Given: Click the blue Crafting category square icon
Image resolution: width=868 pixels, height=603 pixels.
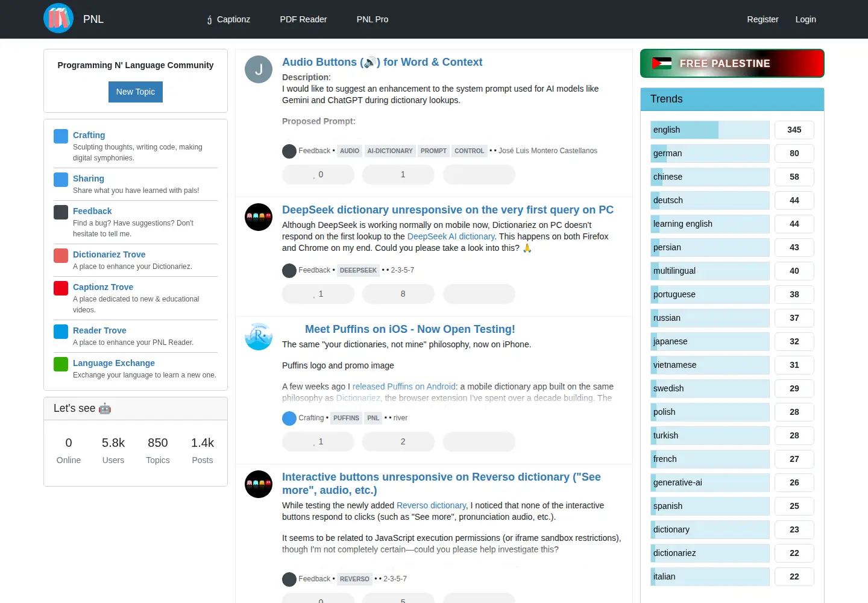Looking at the screenshot, I should click(x=61, y=136).
